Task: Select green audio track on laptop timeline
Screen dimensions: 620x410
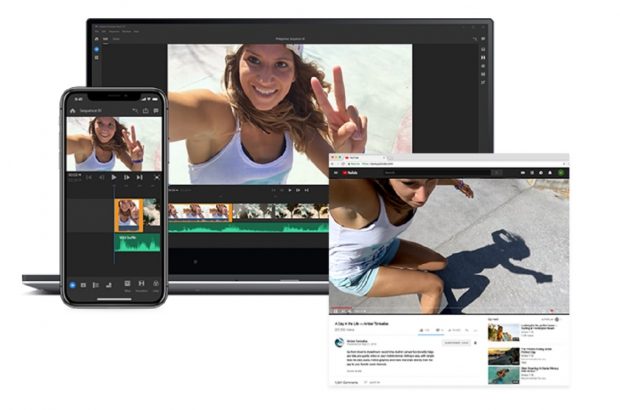Action: (x=248, y=227)
